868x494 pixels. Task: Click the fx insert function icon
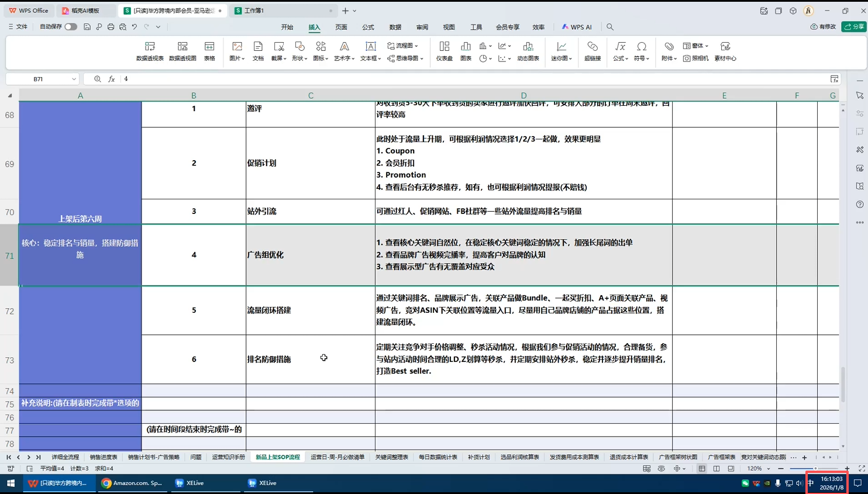[x=111, y=79]
